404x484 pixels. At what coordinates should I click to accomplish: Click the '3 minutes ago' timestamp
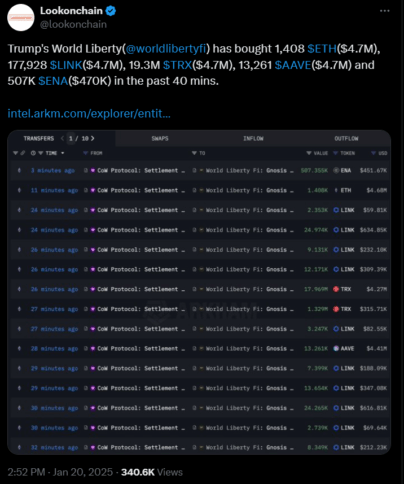point(53,171)
